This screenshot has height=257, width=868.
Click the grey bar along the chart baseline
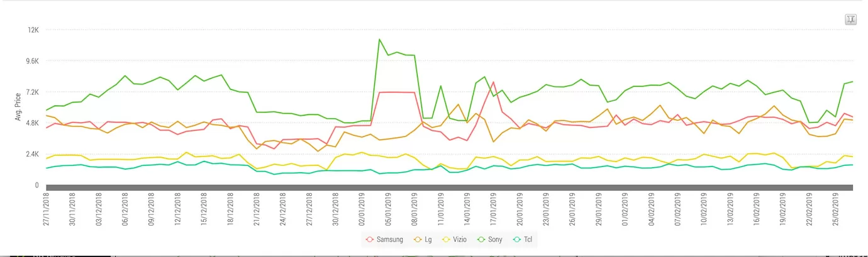pyautogui.click(x=449, y=187)
